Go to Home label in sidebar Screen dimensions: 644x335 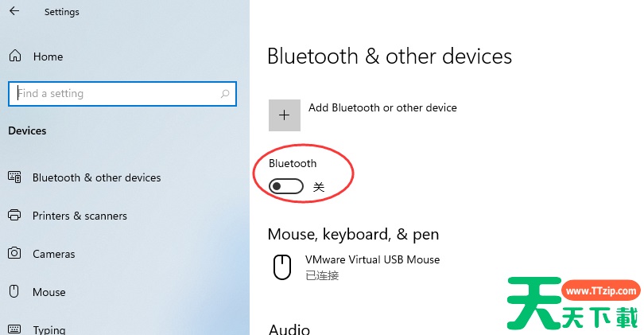click(x=48, y=56)
